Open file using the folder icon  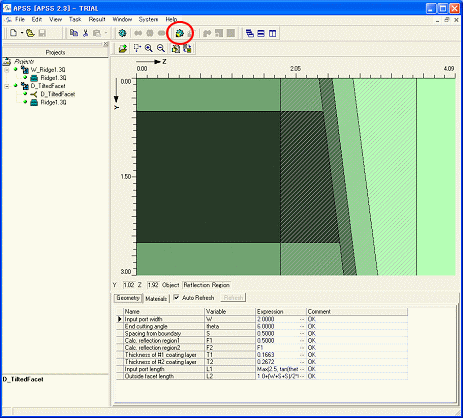tap(30, 33)
